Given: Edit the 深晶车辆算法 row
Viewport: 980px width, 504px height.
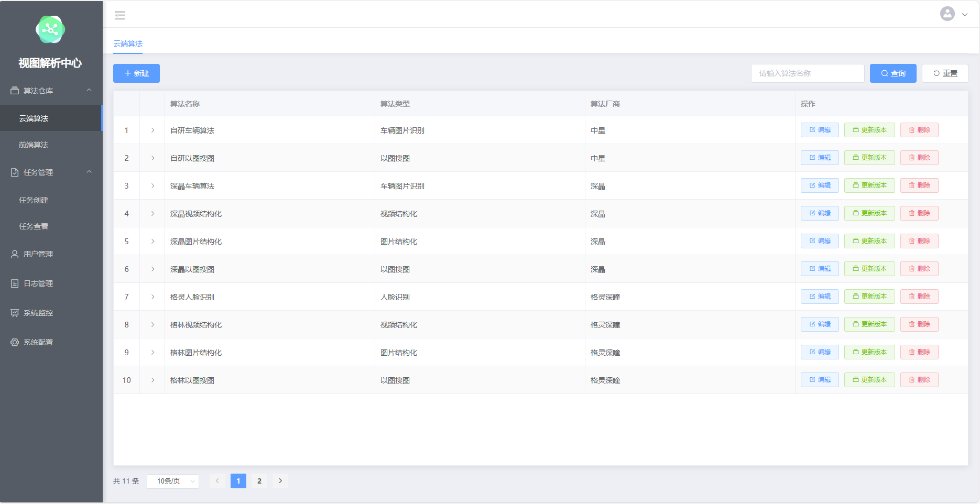Looking at the screenshot, I should 820,185.
